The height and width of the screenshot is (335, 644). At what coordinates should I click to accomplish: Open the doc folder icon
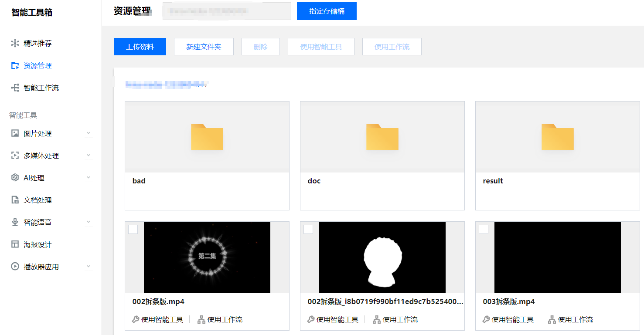click(x=382, y=137)
